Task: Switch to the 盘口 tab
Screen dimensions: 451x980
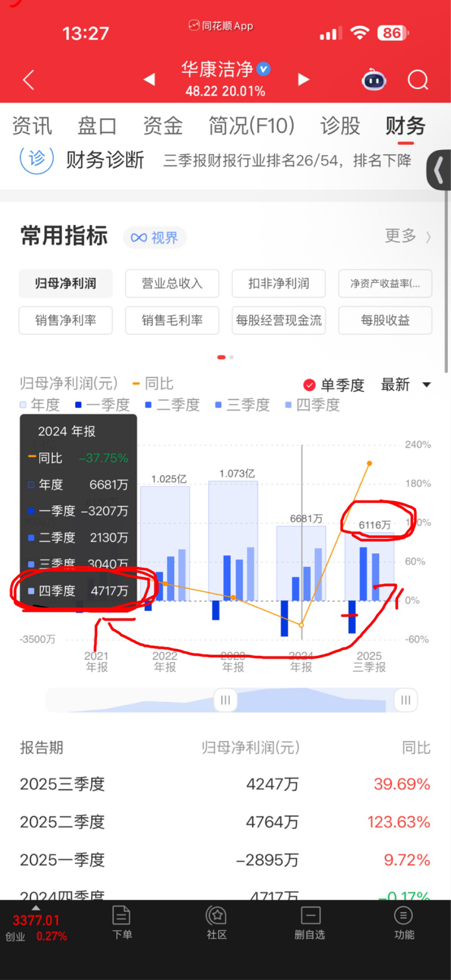Action: pyautogui.click(x=97, y=126)
